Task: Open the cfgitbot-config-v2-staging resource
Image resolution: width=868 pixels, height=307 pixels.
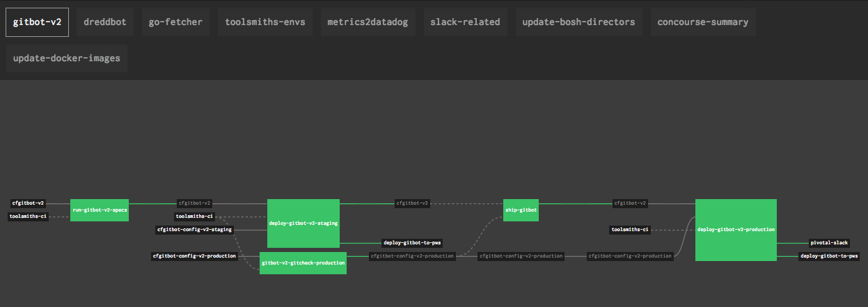Action: (x=194, y=229)
